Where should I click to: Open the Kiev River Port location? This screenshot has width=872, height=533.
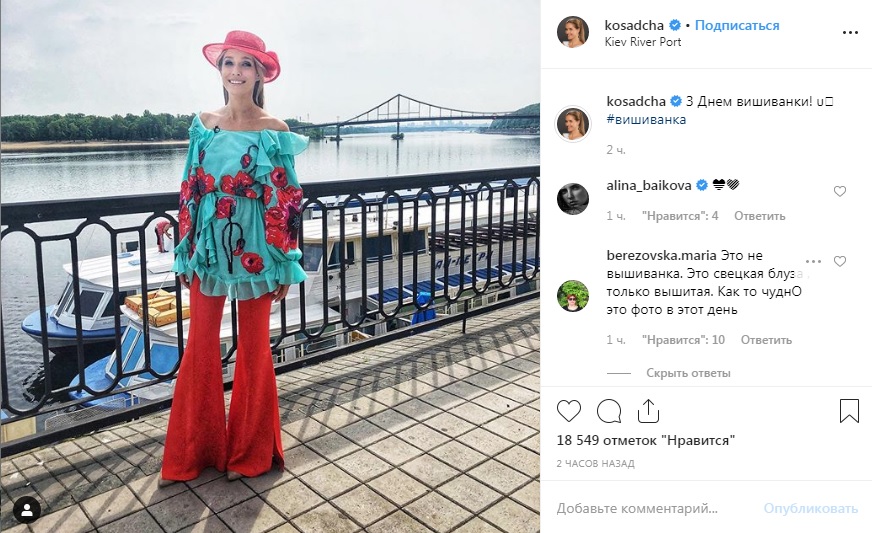[643, 42]
